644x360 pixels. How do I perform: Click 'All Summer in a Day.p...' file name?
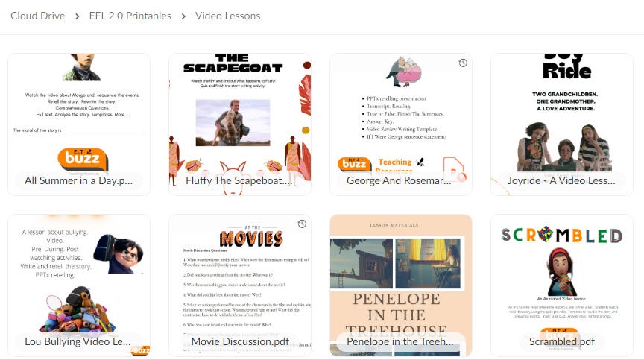click(x=78, y=180)
